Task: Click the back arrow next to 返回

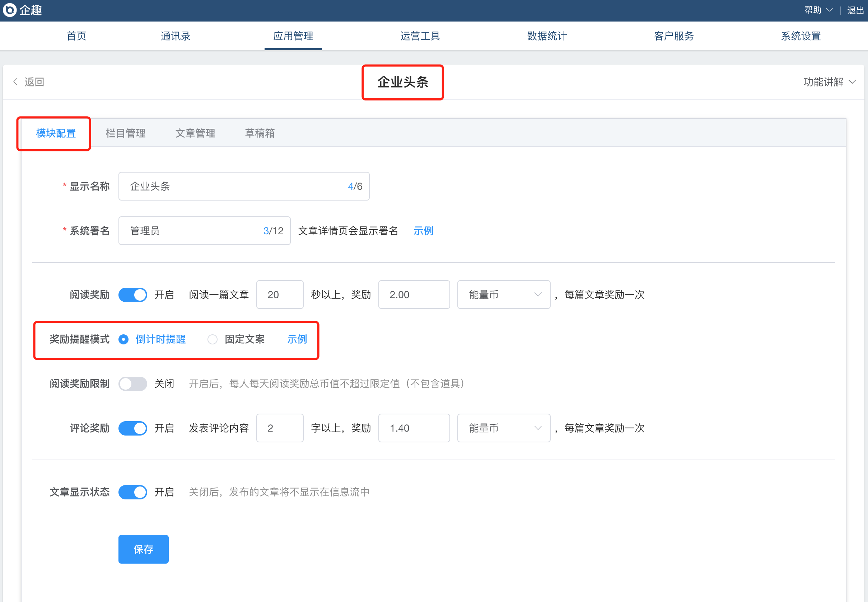Action: pos(15,82)
